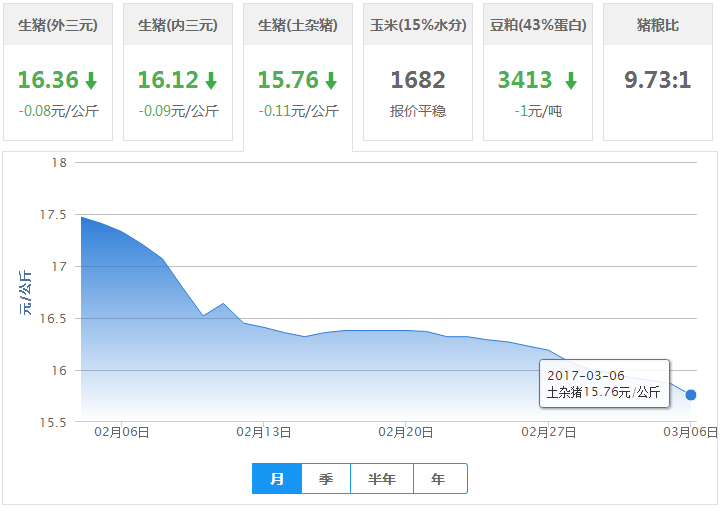Click the blue data point marker on chart

(x=691, y=395)
